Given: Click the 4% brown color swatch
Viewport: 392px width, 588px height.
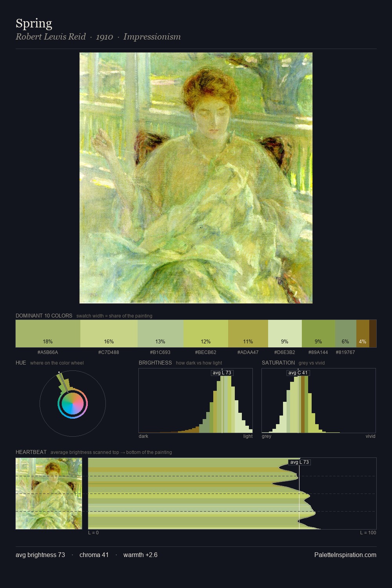Looking at the screenshot, I should 363,334.
